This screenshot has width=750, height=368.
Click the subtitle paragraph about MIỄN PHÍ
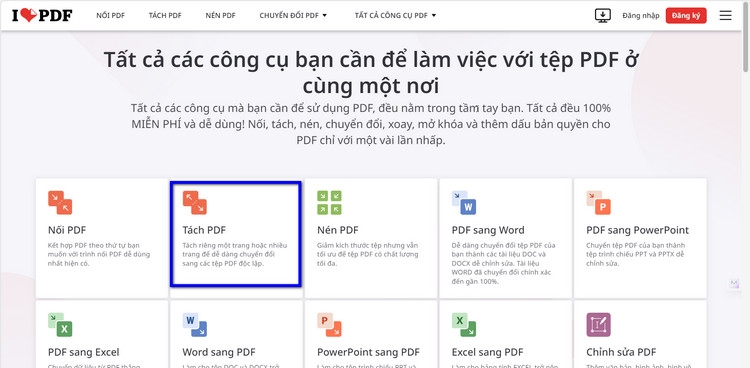(x=371, y=124)
